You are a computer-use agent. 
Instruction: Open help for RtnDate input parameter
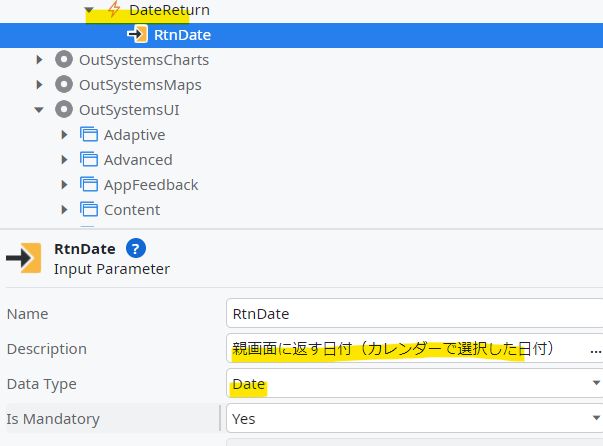(x=136, y=248)
